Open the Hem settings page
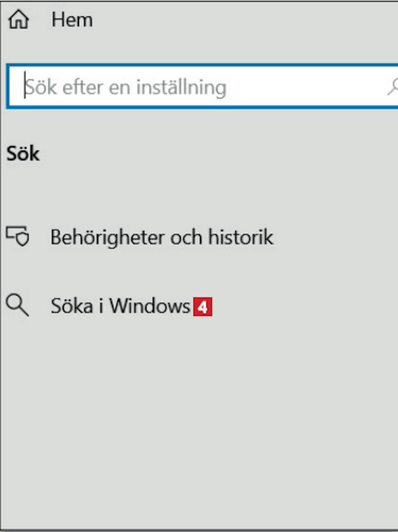The width and height of the screenshot is (398, 532). pos(199,20)
